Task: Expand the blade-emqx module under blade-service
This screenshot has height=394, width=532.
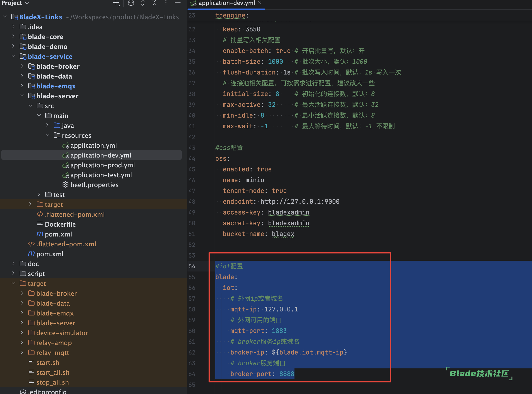Action: pyautogui.click(x=22, y=86)
